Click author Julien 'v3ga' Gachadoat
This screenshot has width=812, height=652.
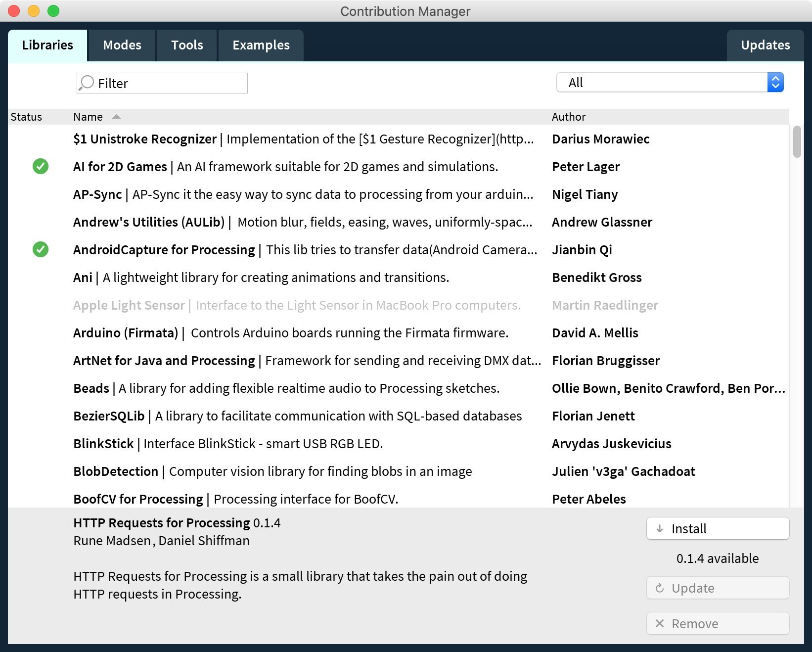624,471
